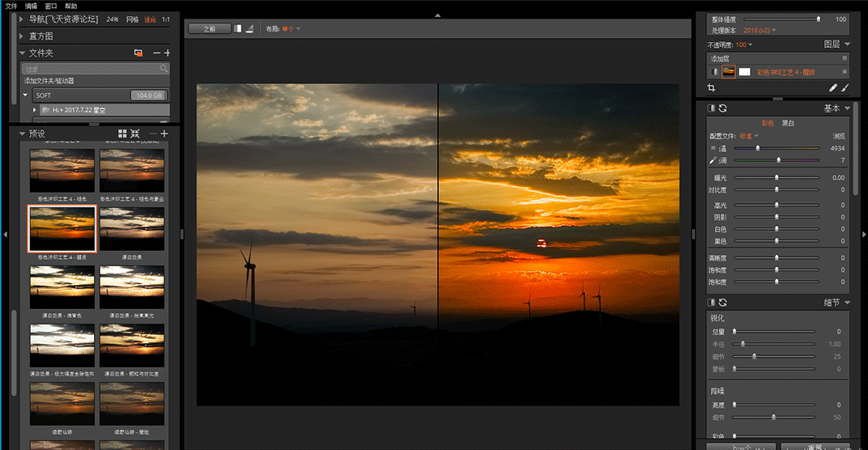
Task: Click the split-view icon next to 之前 button
Action: pos(237,28)
